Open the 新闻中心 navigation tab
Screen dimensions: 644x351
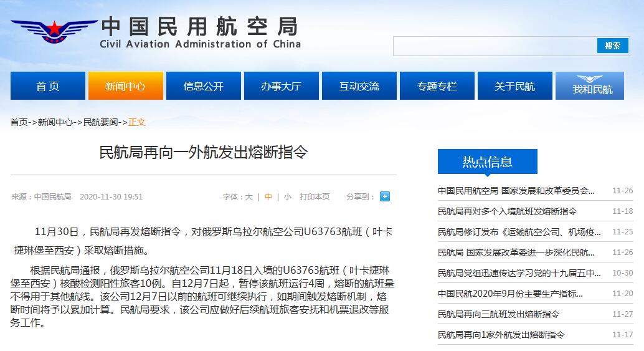click(125, 86)
